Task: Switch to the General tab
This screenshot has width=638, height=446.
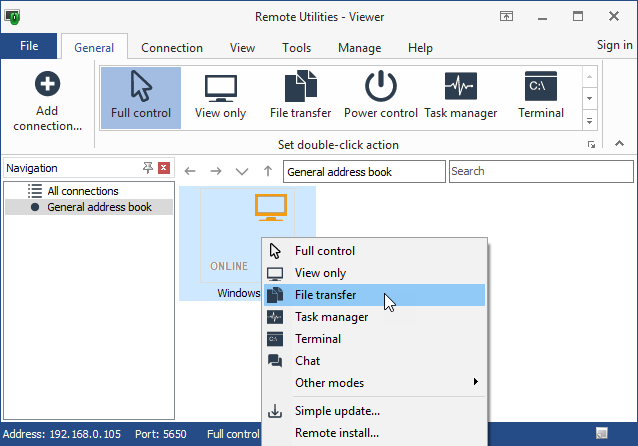Action: click(94, 48)
